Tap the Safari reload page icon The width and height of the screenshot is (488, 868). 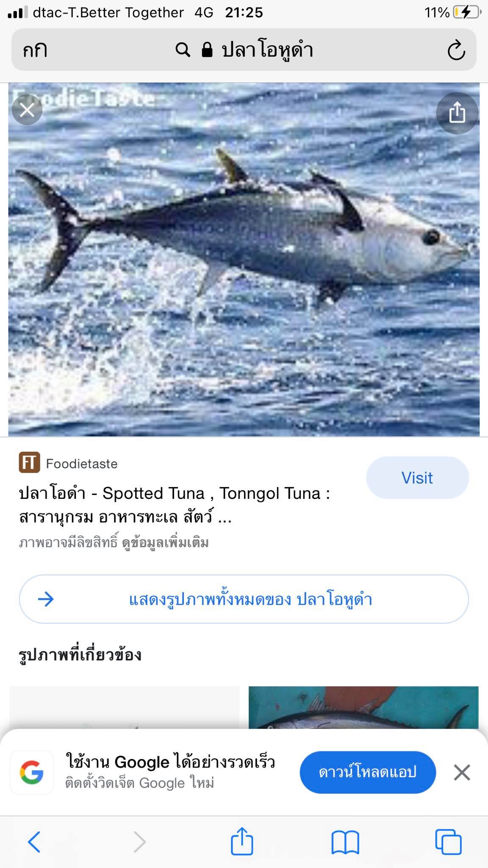click(456, 50)
